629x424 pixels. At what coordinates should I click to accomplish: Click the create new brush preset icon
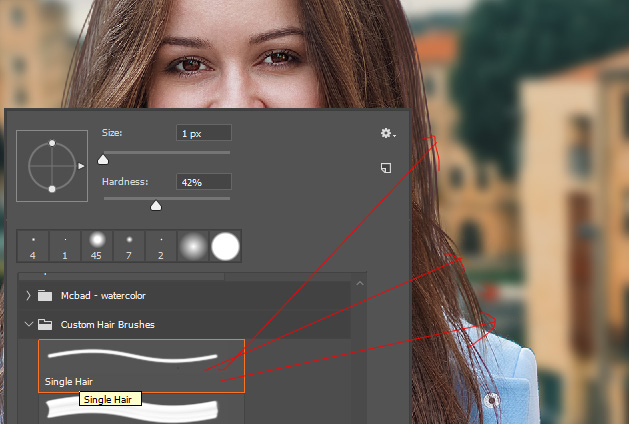(386, 168)
